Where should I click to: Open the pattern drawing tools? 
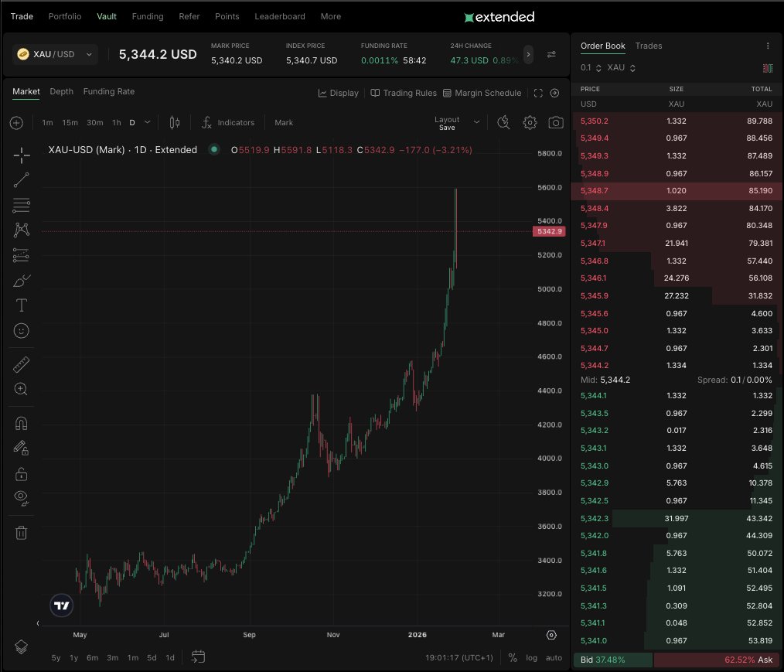coord(21,230)
